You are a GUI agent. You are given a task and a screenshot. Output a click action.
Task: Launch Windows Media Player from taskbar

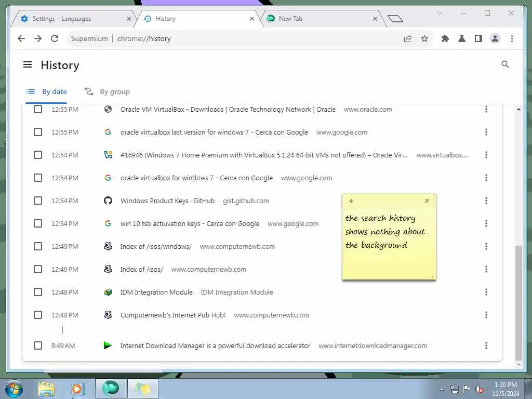(x=77, y=389)
